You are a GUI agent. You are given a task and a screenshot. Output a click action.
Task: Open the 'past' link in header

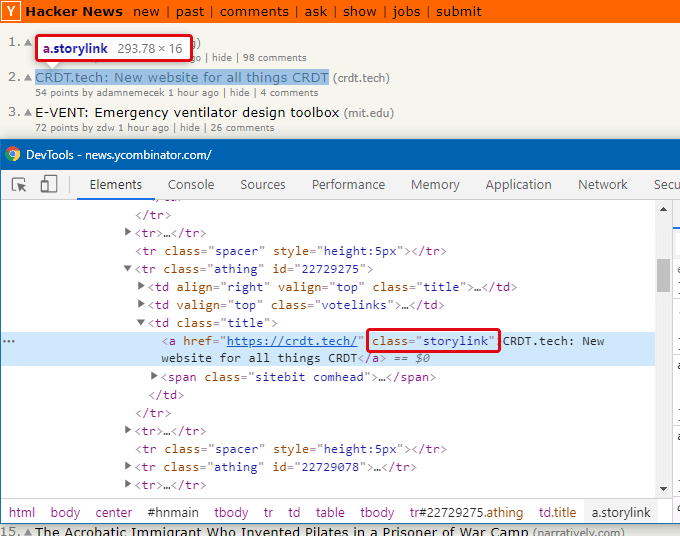click(x=190, y=12)
